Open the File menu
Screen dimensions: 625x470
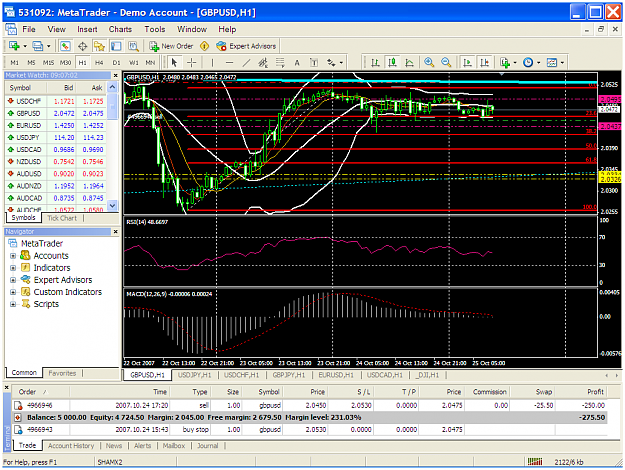coord(29,29)
